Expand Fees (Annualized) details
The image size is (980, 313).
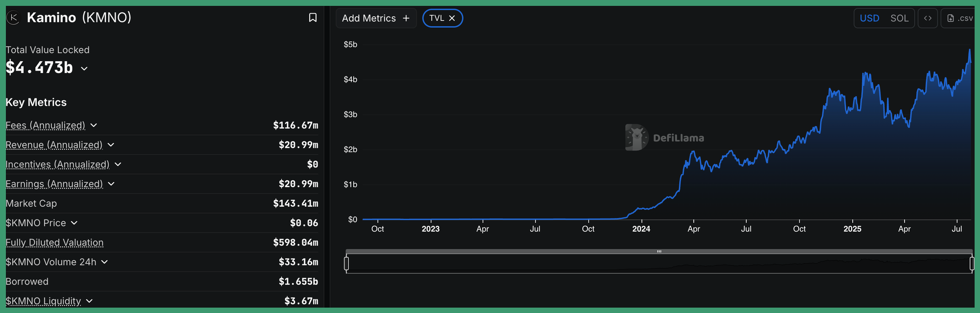point(94,125)
